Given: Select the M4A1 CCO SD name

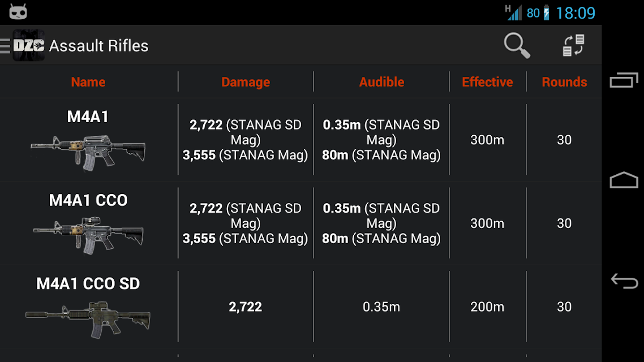Looking at the screenshot, I should (88, 283).
